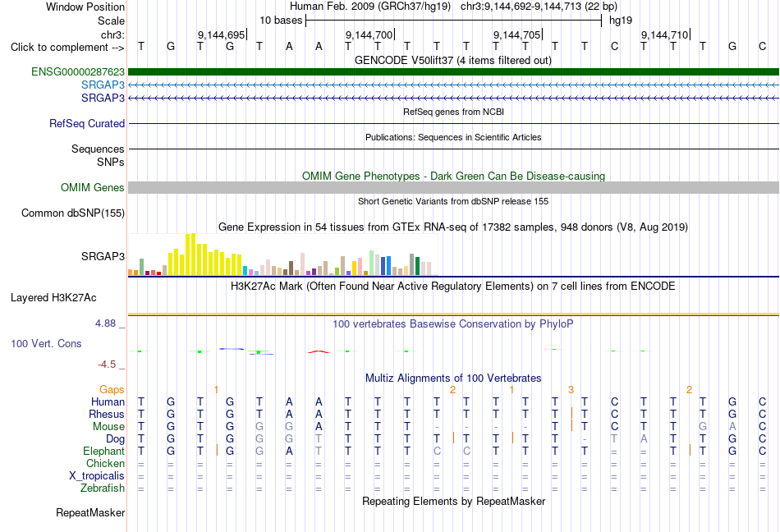Click the 9,144,700 ruler position label
The height and width of the screenshot is (532, 780).
coord(369,34)
